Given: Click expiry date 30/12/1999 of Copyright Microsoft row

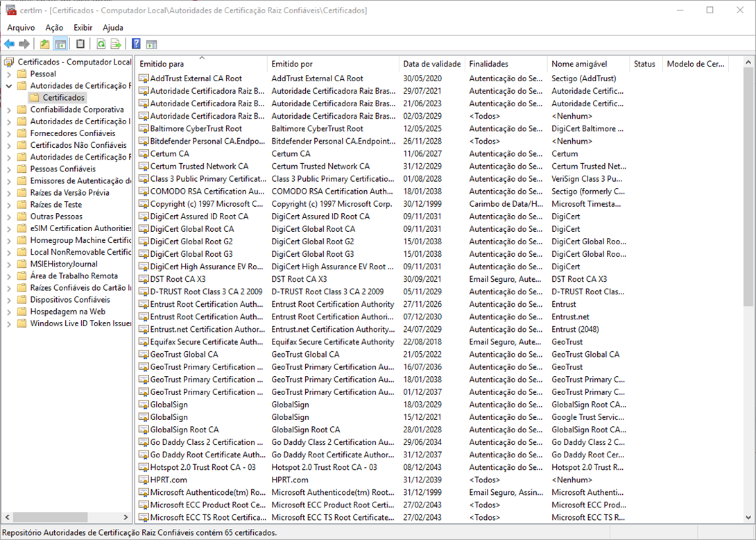Looking at the screenshot, I should coord(422,203).
